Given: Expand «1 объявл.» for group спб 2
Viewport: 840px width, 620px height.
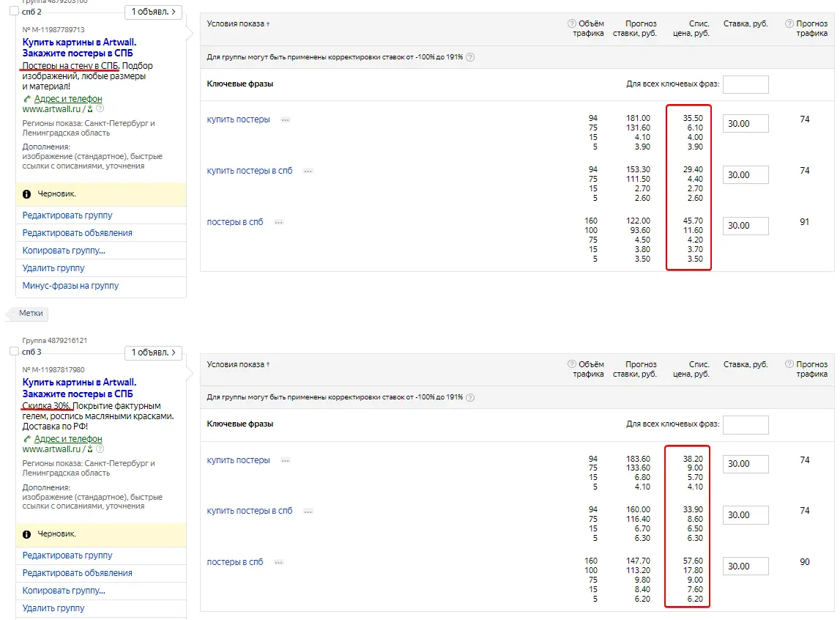Looking at the screenshot, I should [153, 12].
